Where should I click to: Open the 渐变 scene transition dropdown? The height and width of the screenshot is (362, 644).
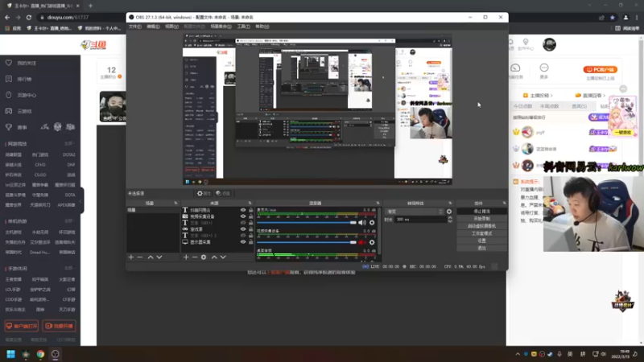[x=415, y=212]
